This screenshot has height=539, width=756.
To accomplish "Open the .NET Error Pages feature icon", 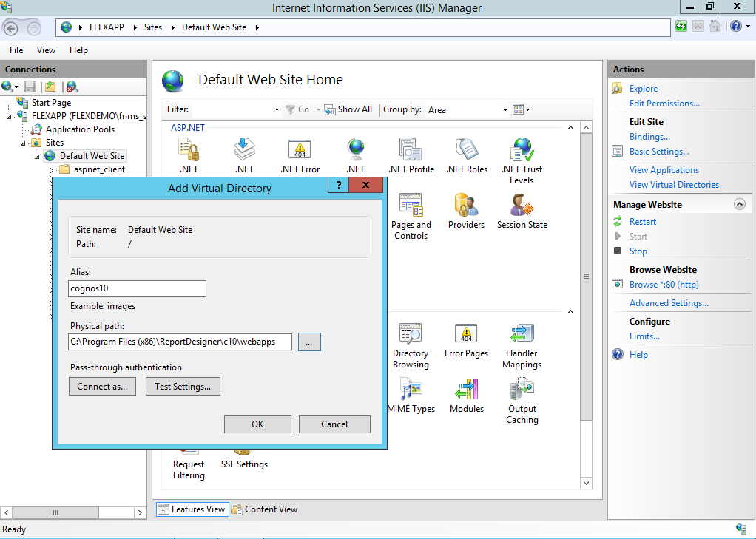I will click(x=300, y=155).
